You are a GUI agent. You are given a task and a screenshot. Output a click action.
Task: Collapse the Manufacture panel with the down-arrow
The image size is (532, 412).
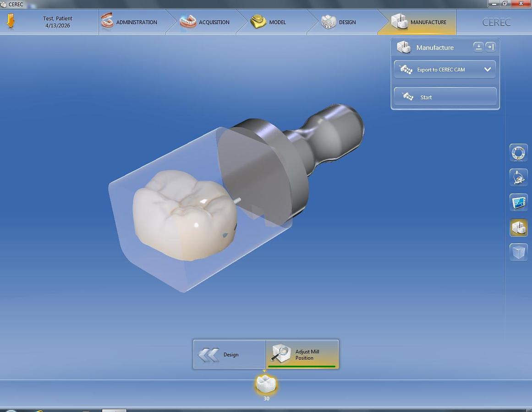coord(478,46)
